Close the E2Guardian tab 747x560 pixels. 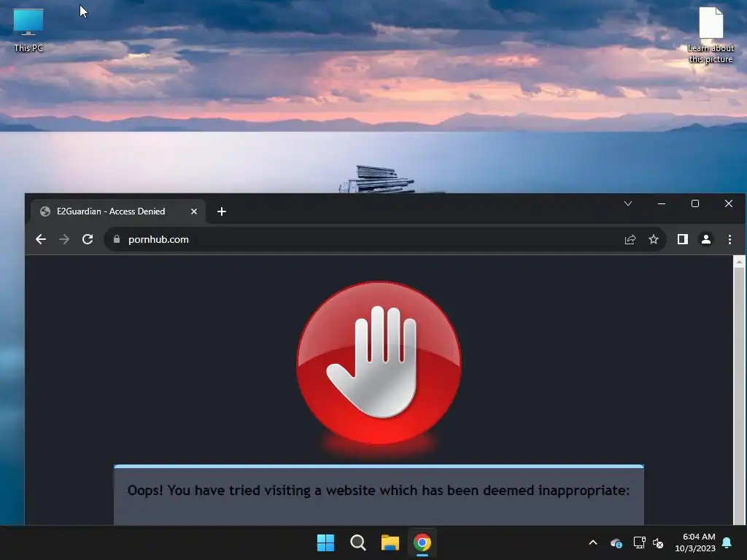pyautogui.click(x=194, y=211)
